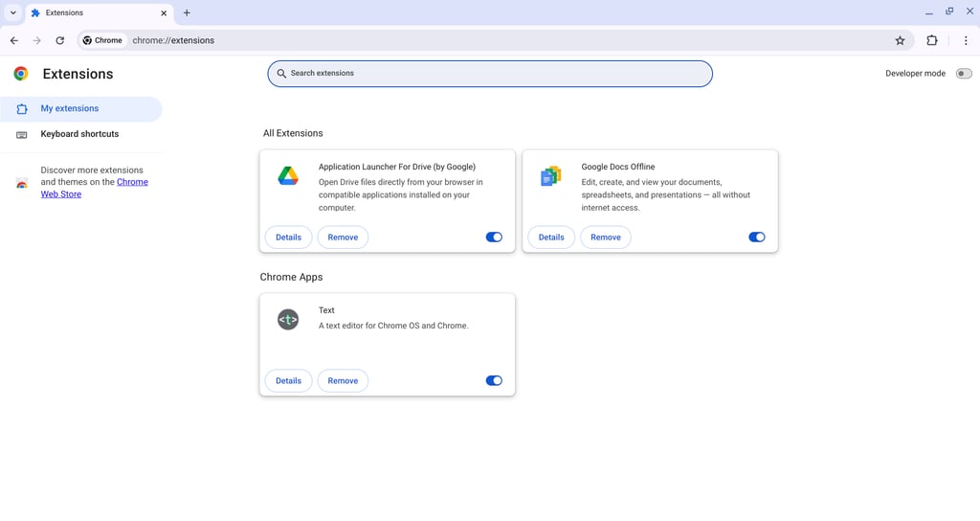Disable Google Docs Offline extension
Image resolution: width=980 pixels, height=521 pixels.
pyautogui.click(x=756, y=238)
